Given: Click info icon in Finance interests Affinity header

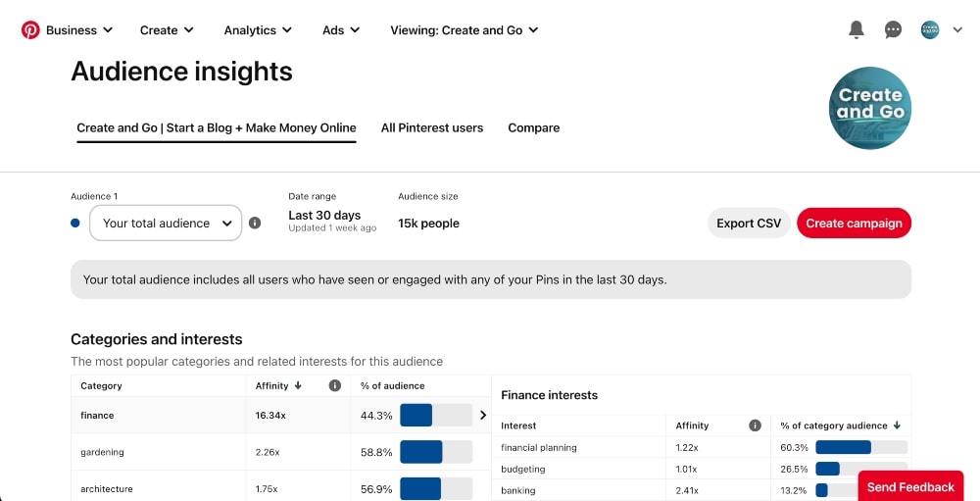Looking at the screenshot, I should click(755, 426).
